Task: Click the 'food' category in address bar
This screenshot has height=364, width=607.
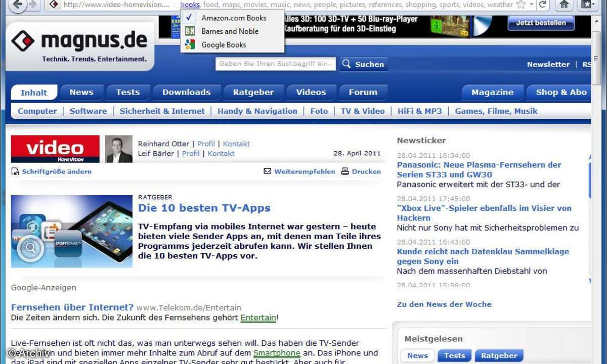Action: [x=211, y=5]
